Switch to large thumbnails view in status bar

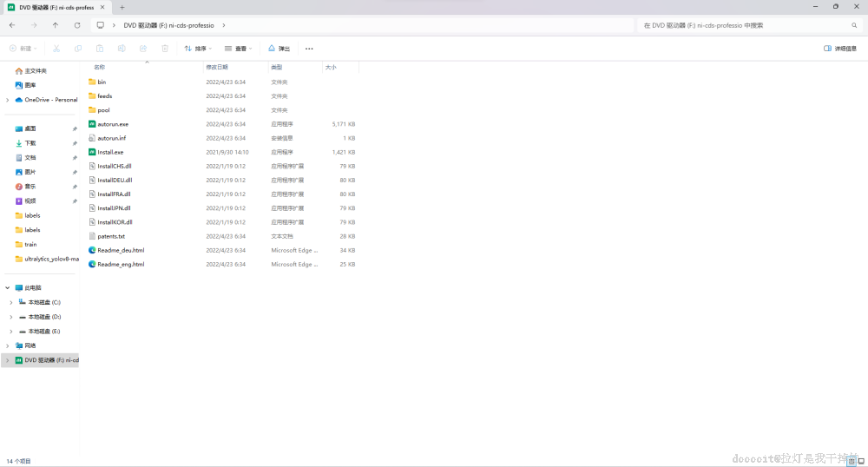(x=861, y=461)
